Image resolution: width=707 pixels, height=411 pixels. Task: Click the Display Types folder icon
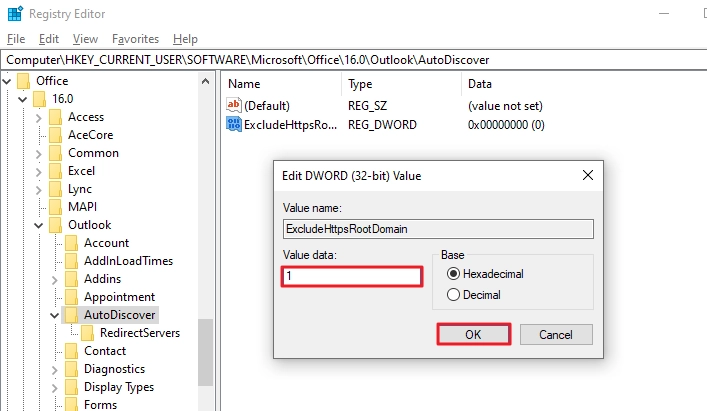pos(72,387)
